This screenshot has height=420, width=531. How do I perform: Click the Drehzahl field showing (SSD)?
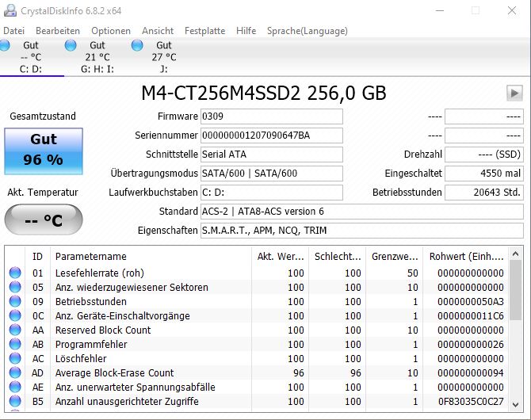pyautogui.click(x=484, y=155)
